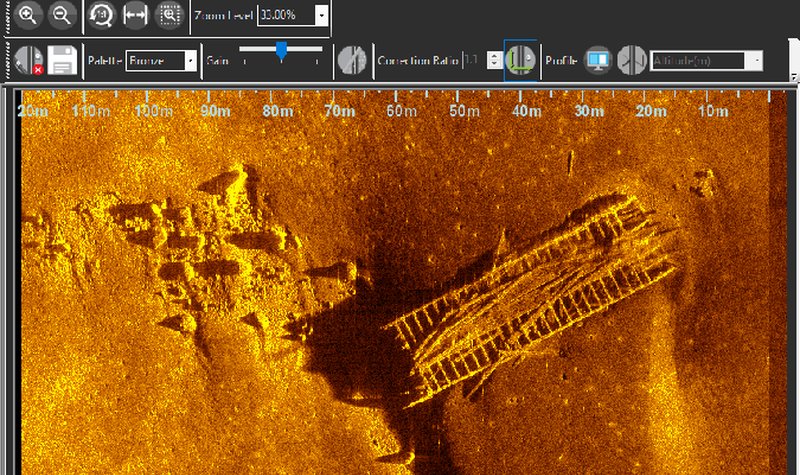This screenshot has height=475, width=800.
Task: Click the shipwreck frame in the sonar image
Action: [x=531, y=301]
